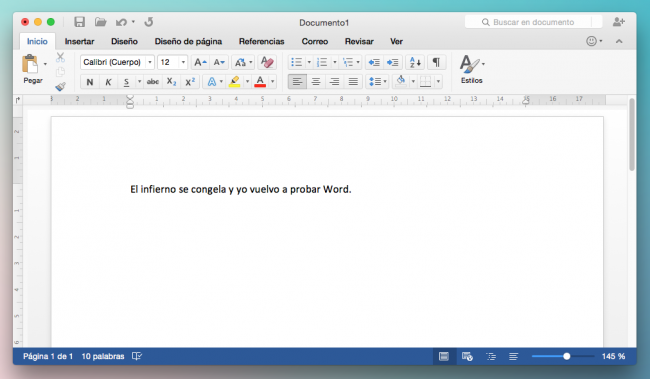Screen dimensions: 650x379
Task: Show paragraph marks with pilcrow icon
Action: pos(436,62)
